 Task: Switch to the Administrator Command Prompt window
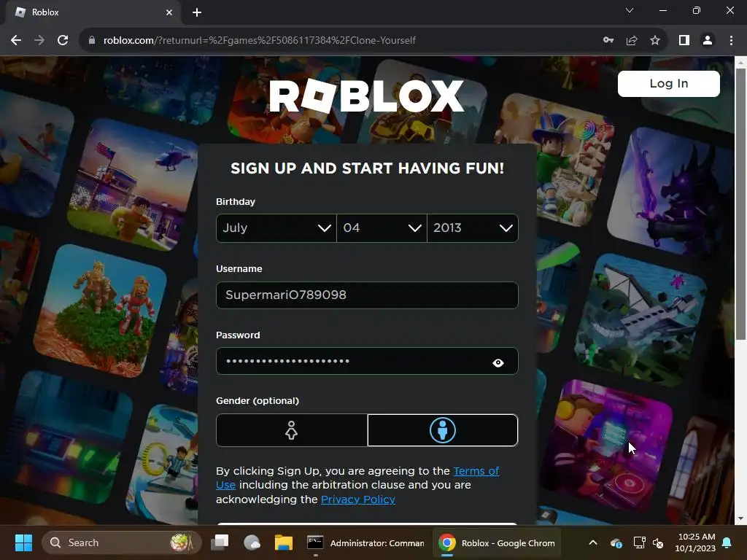[x=365, y=542]
